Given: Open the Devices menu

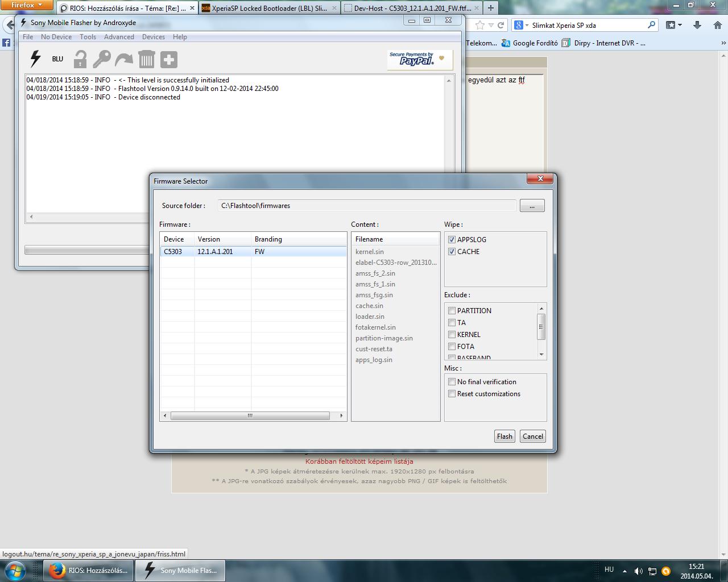Looking at the screenshot, I should coord(154,36).
